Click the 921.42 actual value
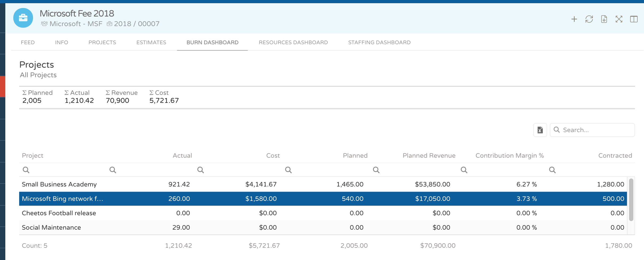The height and width of the screenshot is (260, 644). pos(179,184)
